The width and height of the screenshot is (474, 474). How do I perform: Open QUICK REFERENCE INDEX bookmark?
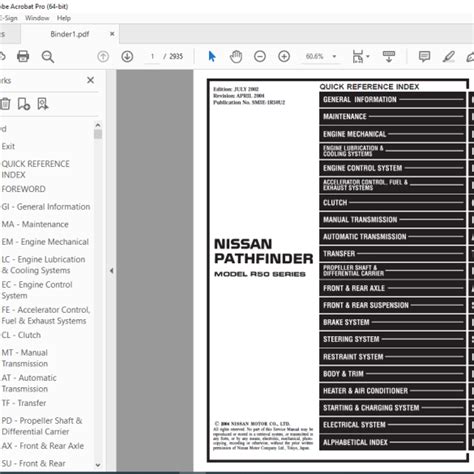(x=35, y=169)
